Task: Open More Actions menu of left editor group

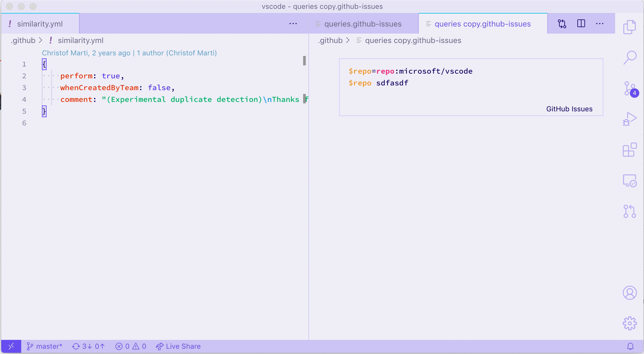Action: (x=293, y=24)
